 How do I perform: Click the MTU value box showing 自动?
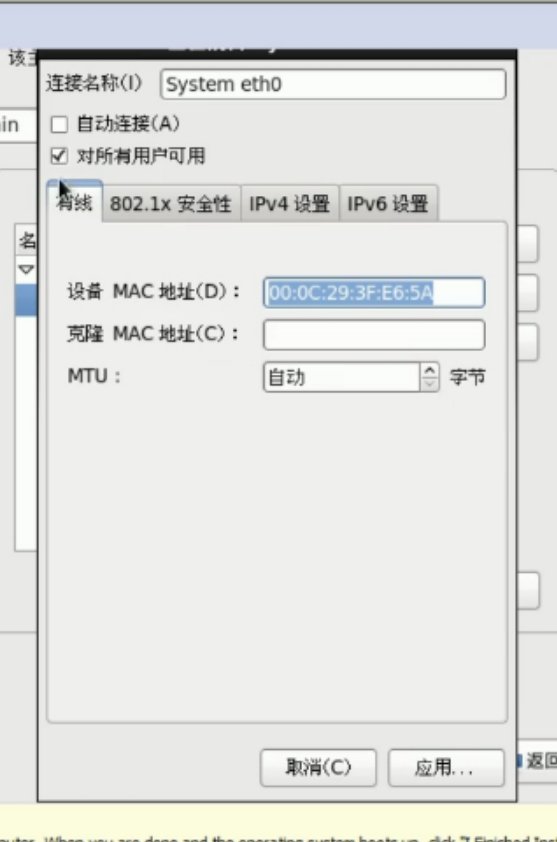point(342,377)
